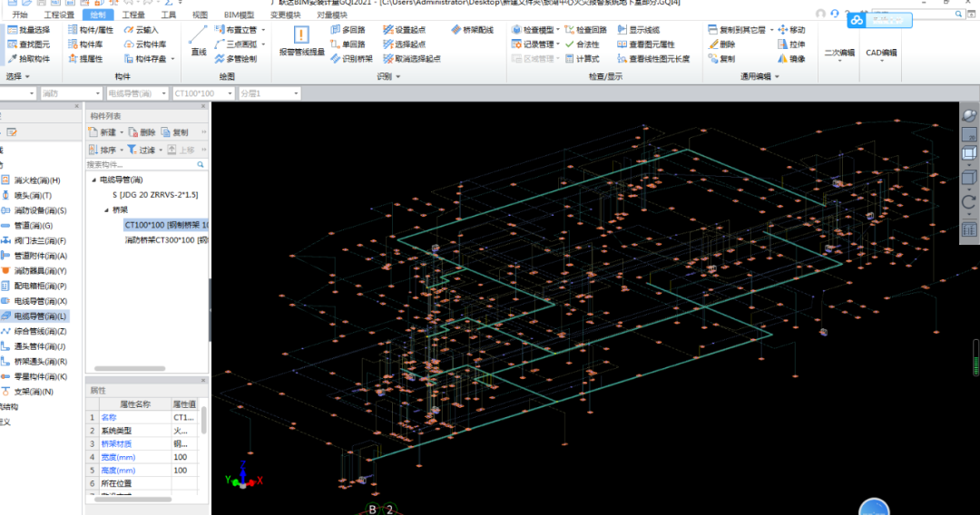Image resolution: width=980 pixels, height=515 pixels.
Task: Run the 检查回路 check loop tool
Action: coord(585,29)
